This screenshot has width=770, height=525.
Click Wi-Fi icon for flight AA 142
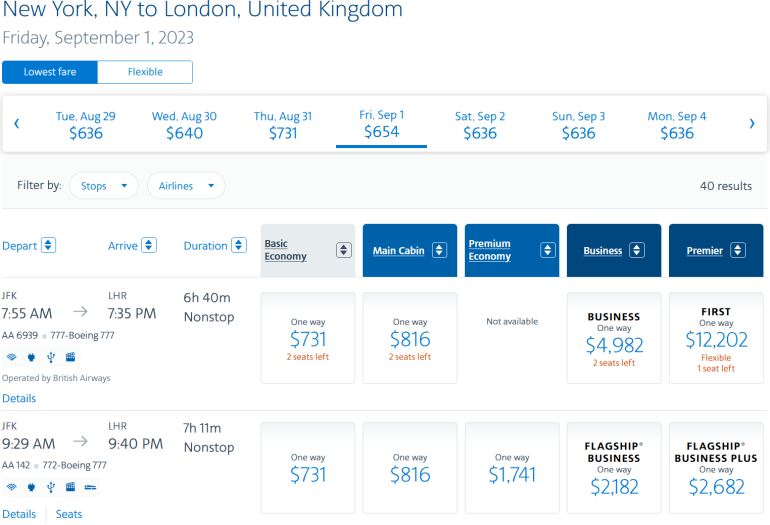(11, 487)
